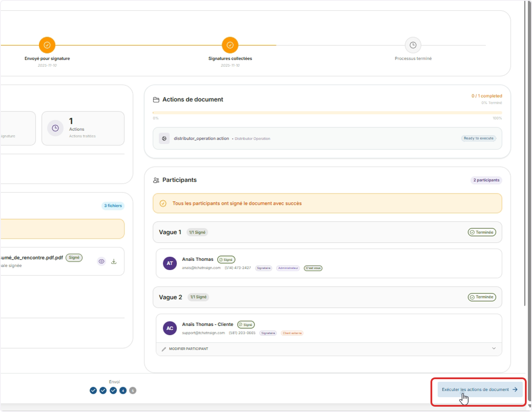Click the C'est vous tag
Screen dimensions: 532x412
313,268
